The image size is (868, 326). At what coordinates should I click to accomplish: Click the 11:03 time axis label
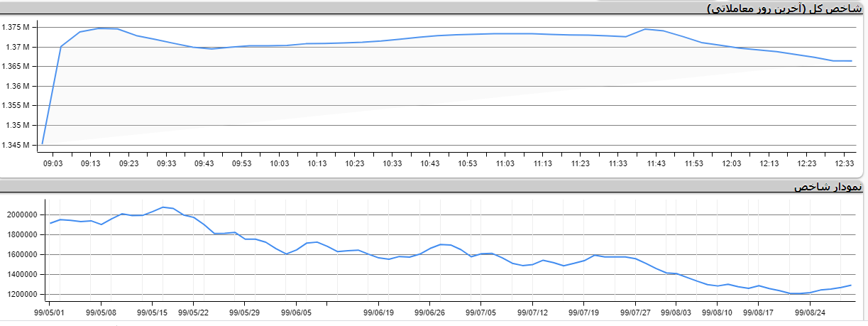505,163
